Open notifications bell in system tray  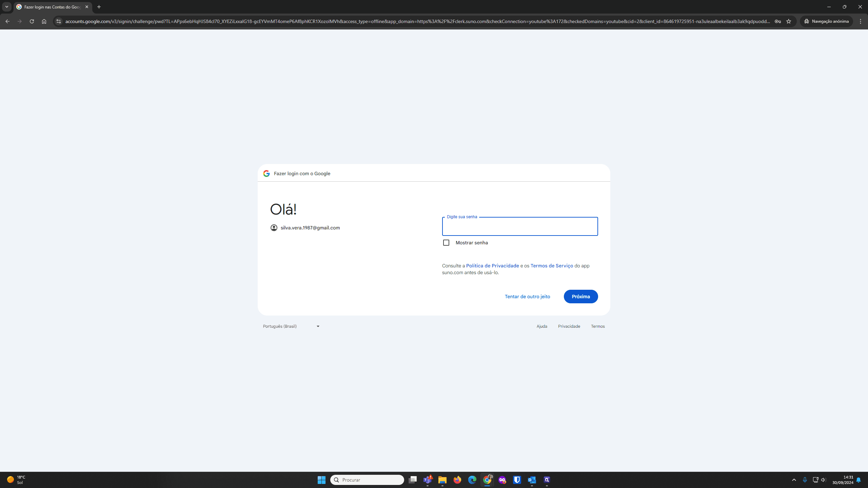tap(859, 480)
